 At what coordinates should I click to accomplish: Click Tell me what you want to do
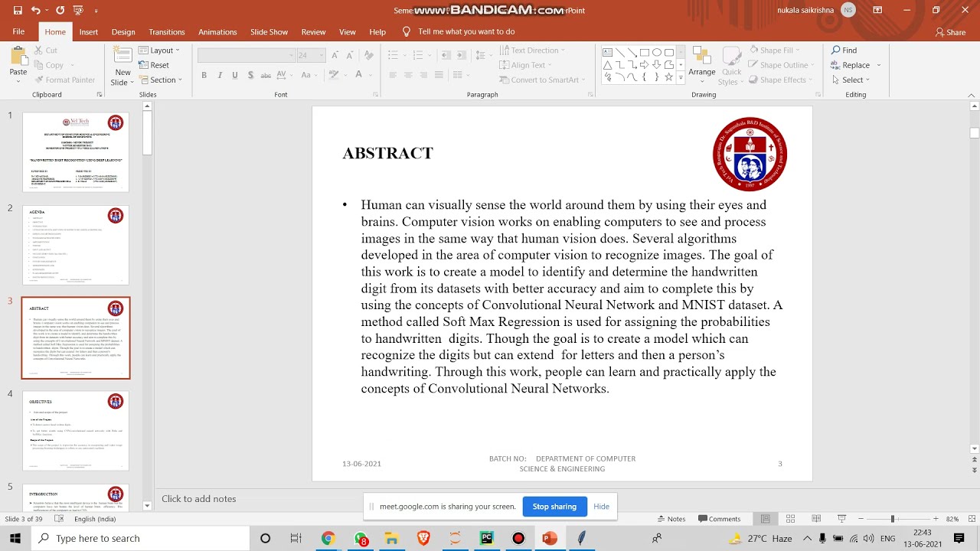click(x=466, y=32)
